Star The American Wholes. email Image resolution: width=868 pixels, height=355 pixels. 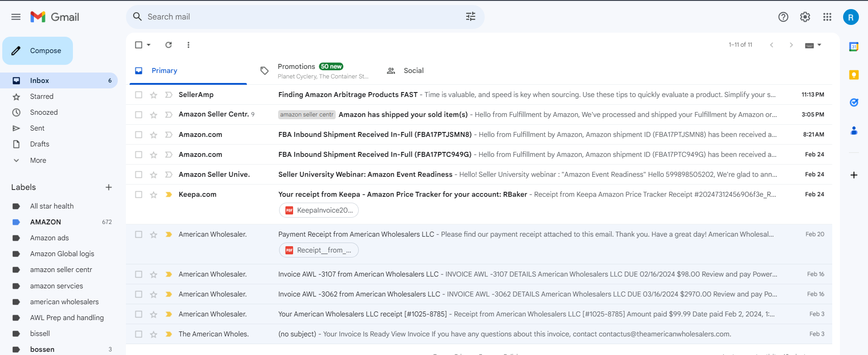[154, 334]
